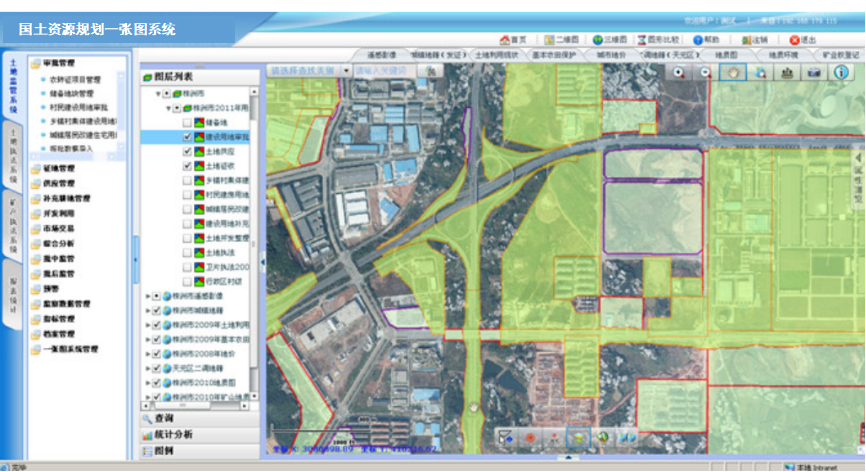Open the search category dropdown arrow
The height and width of the screenshot is (472, 866).
pyautogui.click(x=346, y=71)
